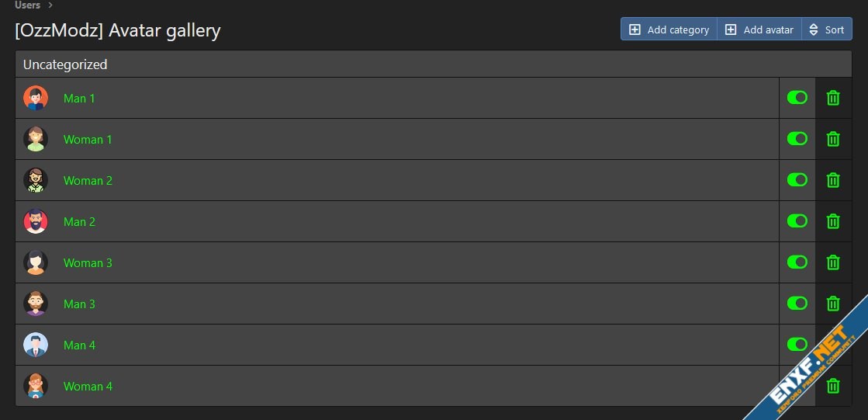The height and width of the screenshot is (420, 868).
Task: Delete the Woman 2 avatar entry
Action: point(833,180)
